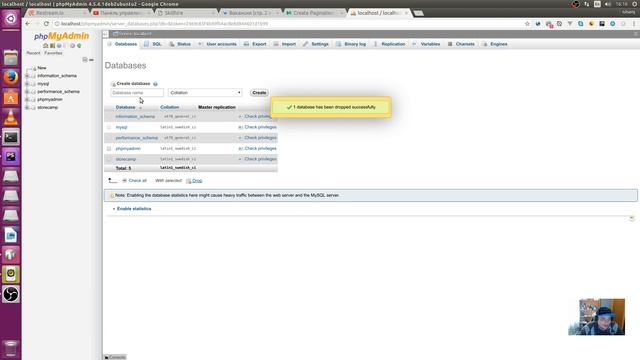Click the green reload navigation icon
This screenshot has width=640, height=360.
click(79, 46)
